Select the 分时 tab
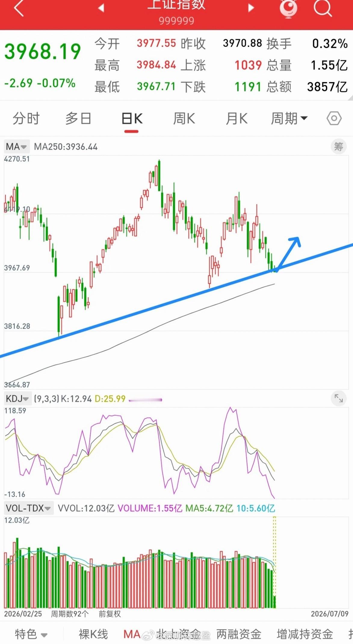This screenshot has height=644, width=353. coord(26,119)
